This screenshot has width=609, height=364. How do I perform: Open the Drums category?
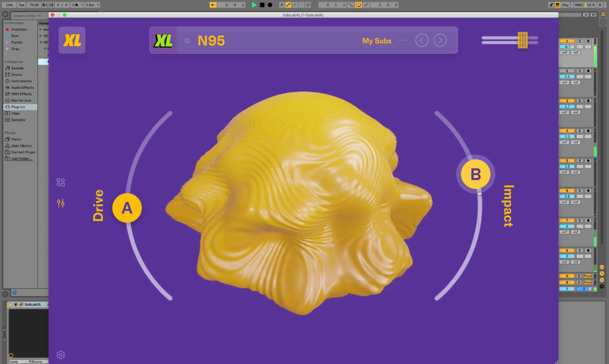pyautogui.click(x=17, y=75)
